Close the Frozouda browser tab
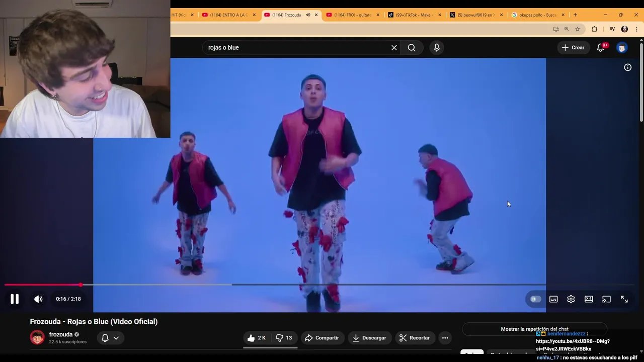644x362 pixels. point(316,15)
